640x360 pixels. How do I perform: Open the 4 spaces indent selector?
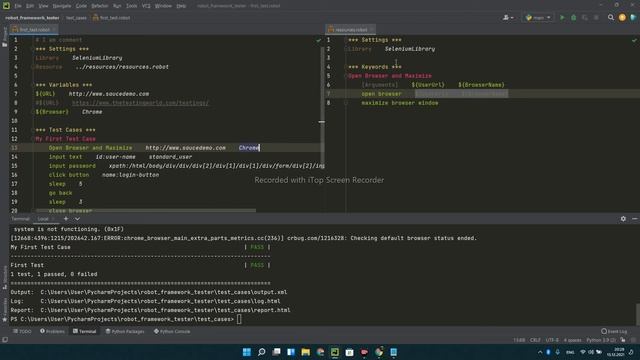click(x=572, y=340)
